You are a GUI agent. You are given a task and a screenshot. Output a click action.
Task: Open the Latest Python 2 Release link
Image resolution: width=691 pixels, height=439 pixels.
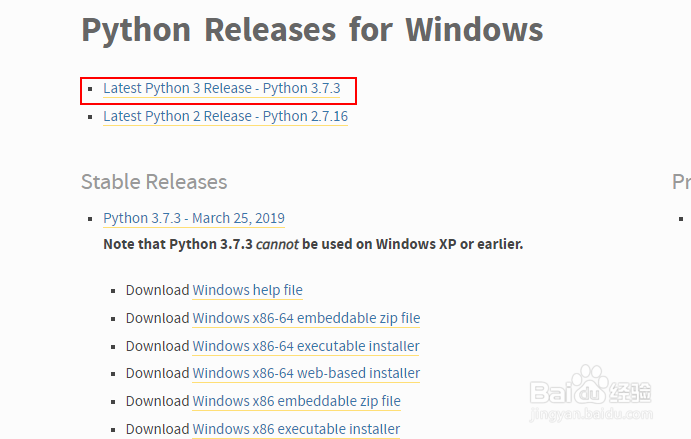[225, 117]
